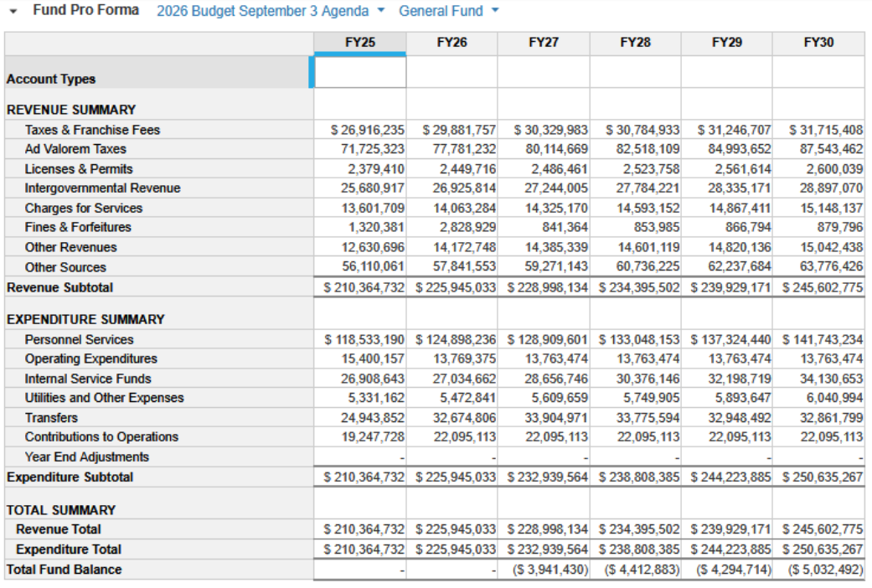The height and width of the screenshot is (588, 872).
Task: Click the highlighted empty cell under FY25
Action: click(x=359, y=72)
